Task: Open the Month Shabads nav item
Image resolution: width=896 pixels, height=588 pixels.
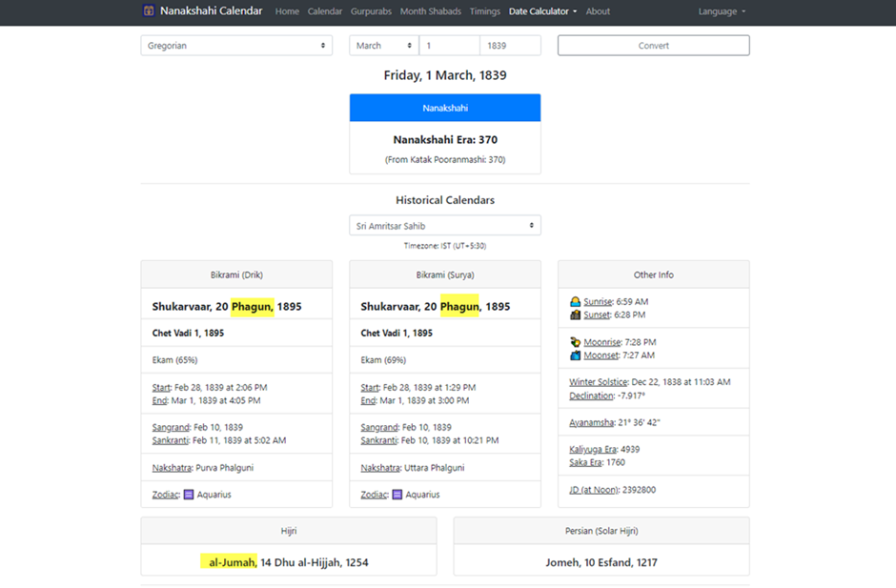Action: [430, 11]
